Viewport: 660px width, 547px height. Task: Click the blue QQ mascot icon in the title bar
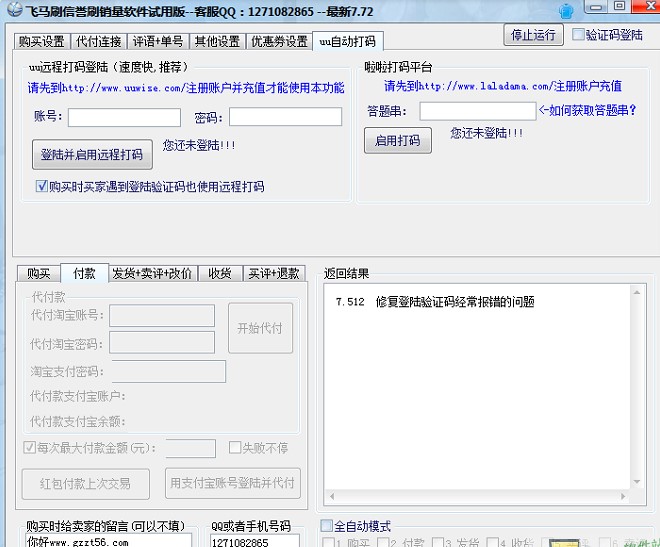(x=567, y=11)
